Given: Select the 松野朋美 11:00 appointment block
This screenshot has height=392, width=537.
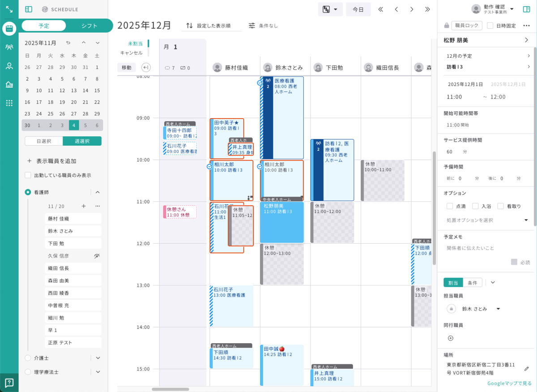Looking at the screenshot, I should pyautogui.click(x=281, y=222).
